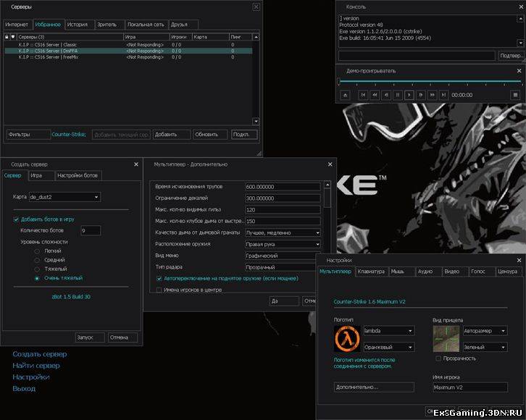Switch to 'Локальная сеть' tab
The image size is (526, 420).
tap(146, 25)
